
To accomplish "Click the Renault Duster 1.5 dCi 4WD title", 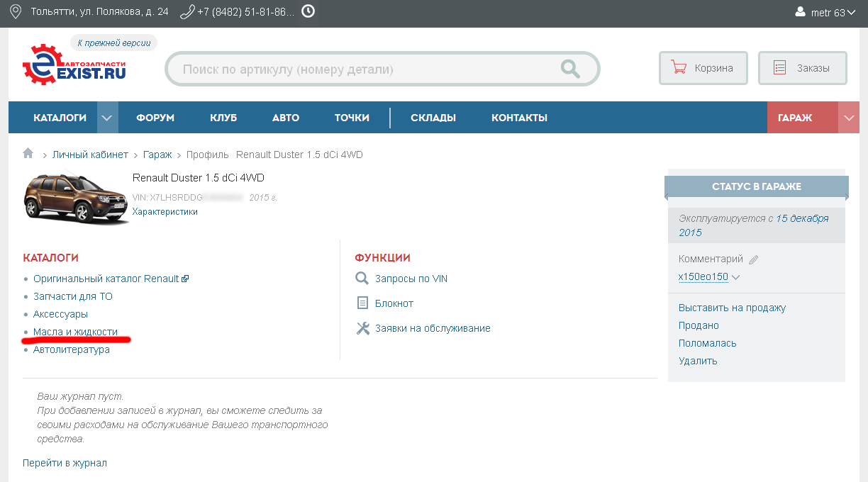I will tap(199, 178).
